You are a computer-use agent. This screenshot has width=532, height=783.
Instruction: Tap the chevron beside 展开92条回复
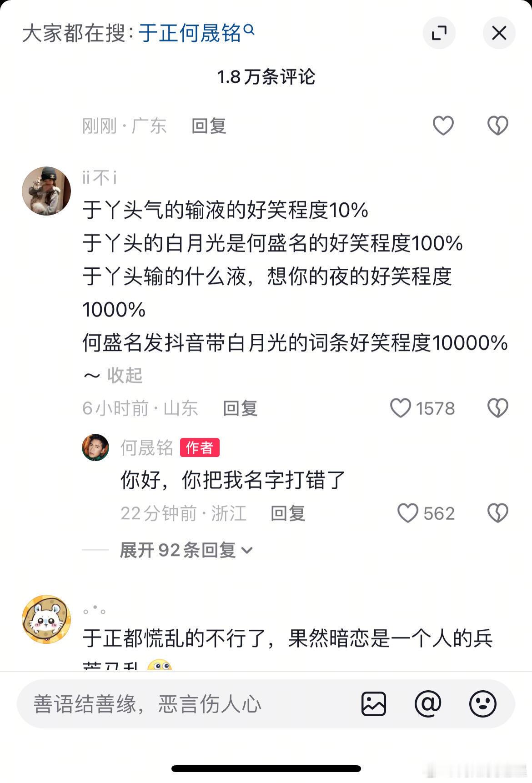[x=247, y=551]
